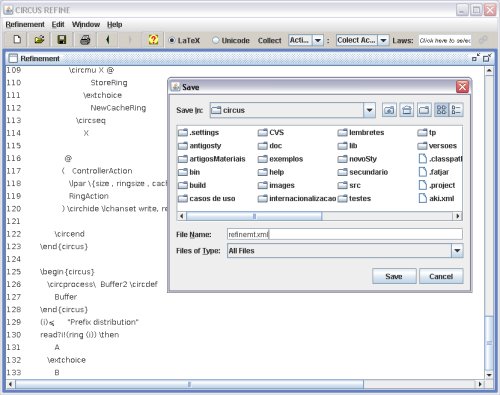Viewport: 500px width, 395px height.
Task: Select the .project file
Action: (437, 185)
